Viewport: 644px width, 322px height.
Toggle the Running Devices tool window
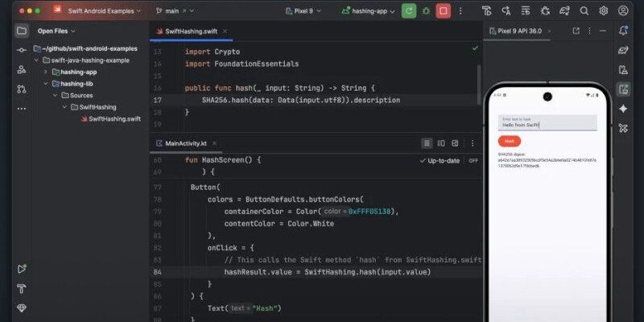click(x=623, y=89)
